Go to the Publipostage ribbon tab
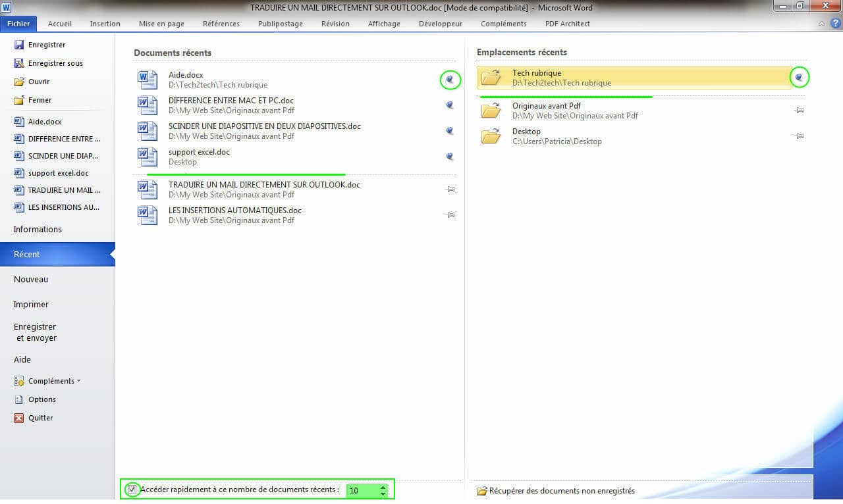The image size is (843, 504). pyautogui.click(x=281, y=24)
